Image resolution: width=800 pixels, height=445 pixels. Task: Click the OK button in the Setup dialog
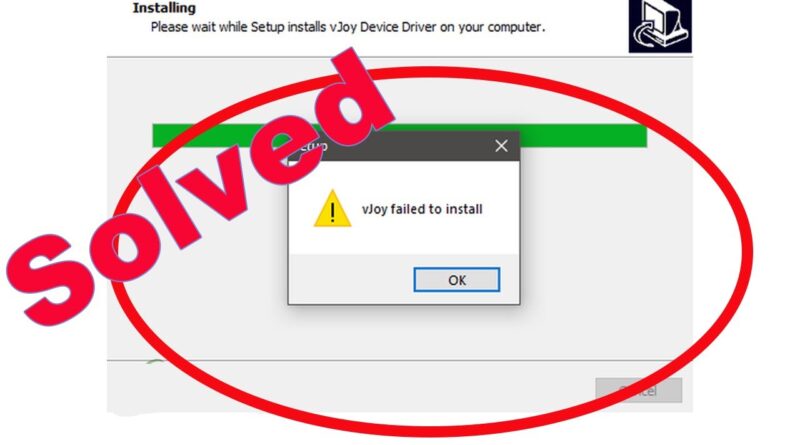pos(457,280)
